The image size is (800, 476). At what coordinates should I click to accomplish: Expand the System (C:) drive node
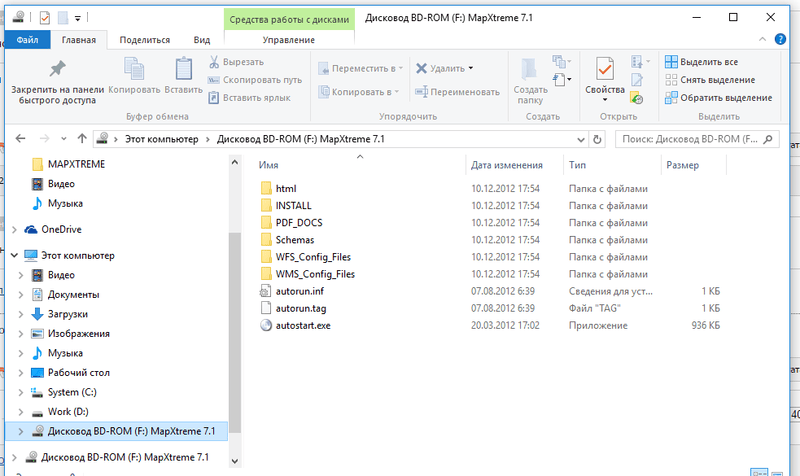[x=23, y=392]
